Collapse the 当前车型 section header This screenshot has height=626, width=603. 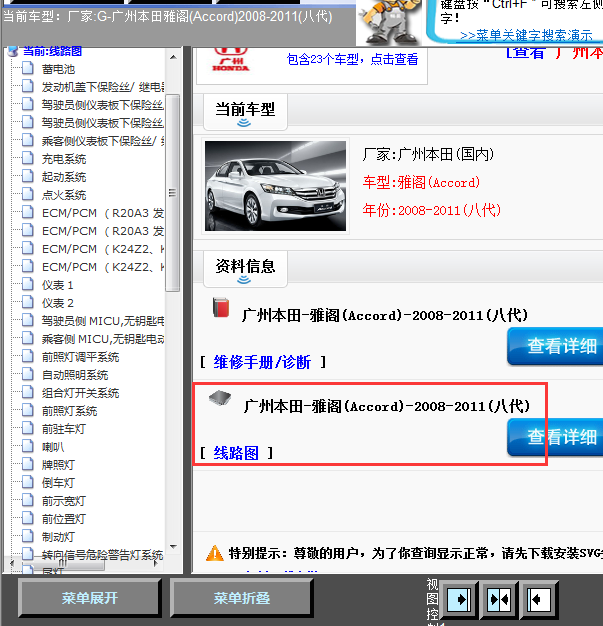[x=245, y=112]
